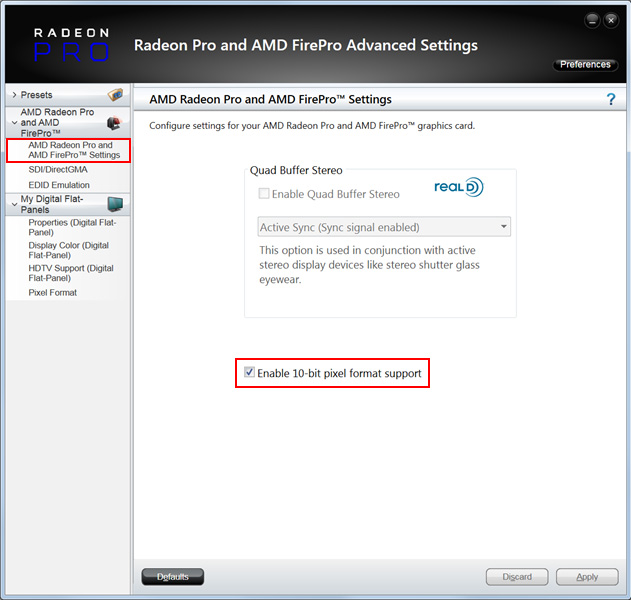Image resolution: width=631 pixels, height=600 pixels.
Task: Click the Discard button
Action: 517,577
